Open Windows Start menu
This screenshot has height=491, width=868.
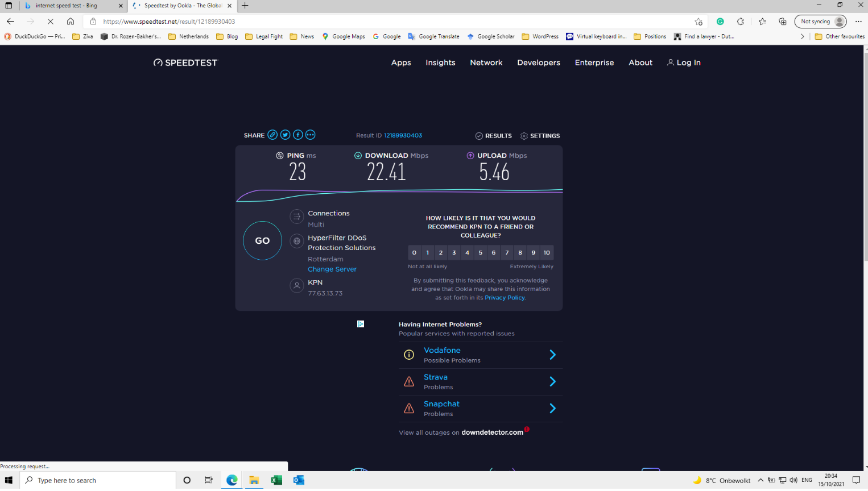pyautogui.click(x=9, y=480)
